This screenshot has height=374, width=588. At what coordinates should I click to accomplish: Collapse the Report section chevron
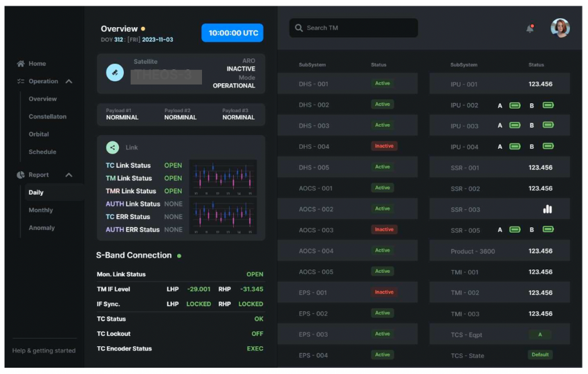click(x=68, y=175)
